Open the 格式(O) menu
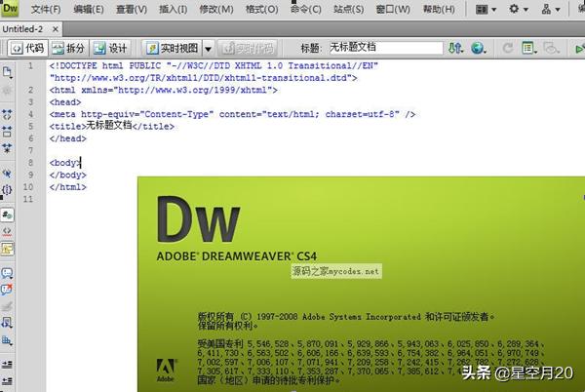Image resolution: width=585 pixels, height=392 pixels. pyautogui.click(x=262, y=9)
